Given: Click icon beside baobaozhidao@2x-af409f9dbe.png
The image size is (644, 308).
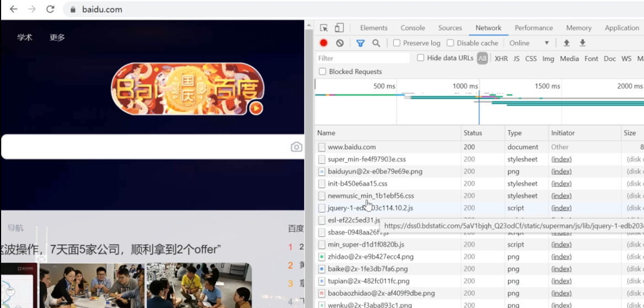Looking at the screenshot, I should 321,294.
